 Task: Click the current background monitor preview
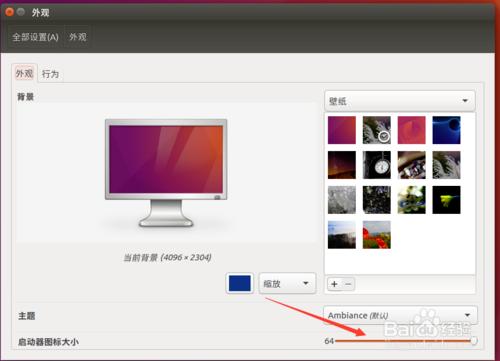tap(166, 173)
